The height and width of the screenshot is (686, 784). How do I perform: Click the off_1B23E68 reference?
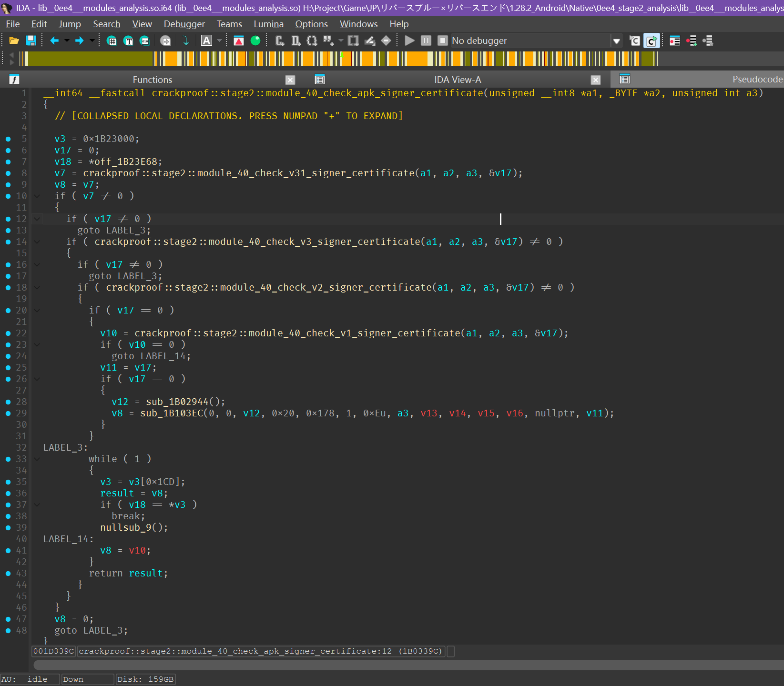126,162
